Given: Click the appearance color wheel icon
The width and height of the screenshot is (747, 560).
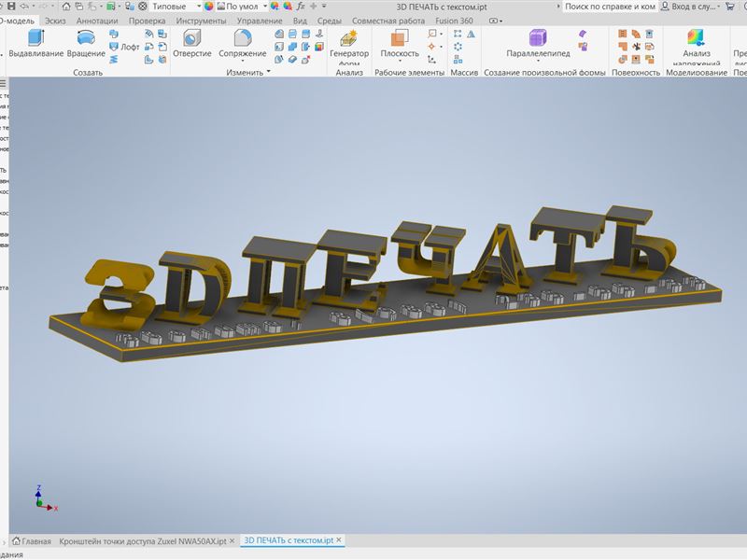Looking at the screenshot, I should point(209,7).
